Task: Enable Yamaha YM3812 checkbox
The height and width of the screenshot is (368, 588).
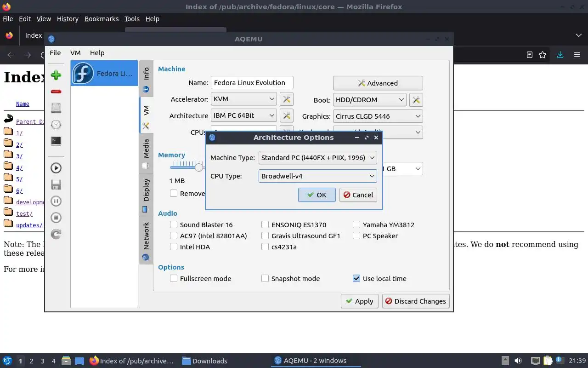Action: (356, 224)
